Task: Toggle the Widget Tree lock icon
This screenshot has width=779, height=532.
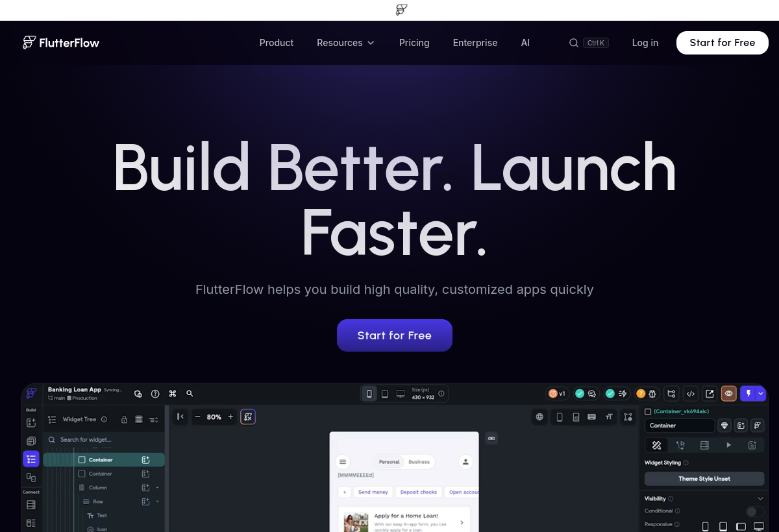Action: coord(124,420)
